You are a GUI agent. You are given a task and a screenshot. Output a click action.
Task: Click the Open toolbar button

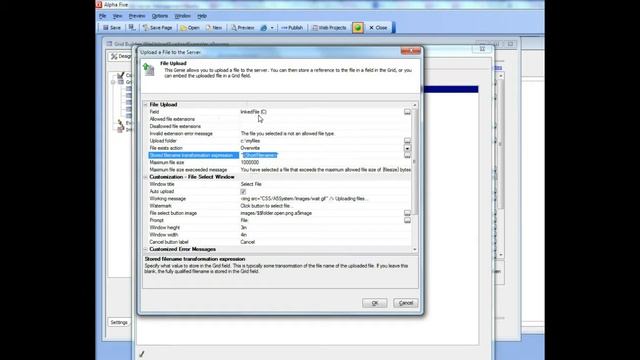click(190, 28)
